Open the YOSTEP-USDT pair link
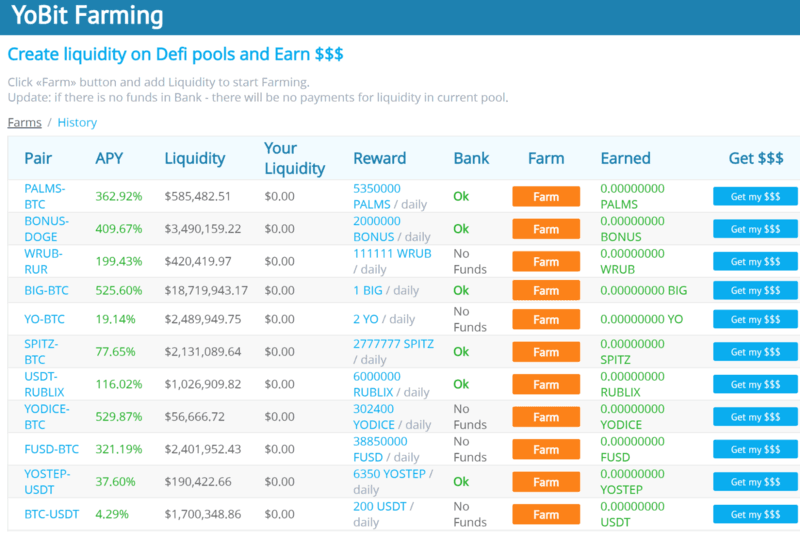Screen dimensions: 800x534 pos(47,482)
